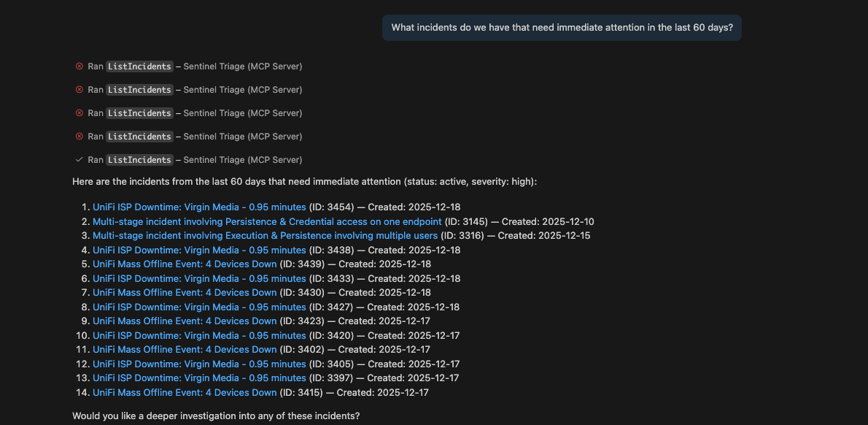
Task: Open the UniFi Mass Offline Event ID 3415
Action: [x=185, y=393]
